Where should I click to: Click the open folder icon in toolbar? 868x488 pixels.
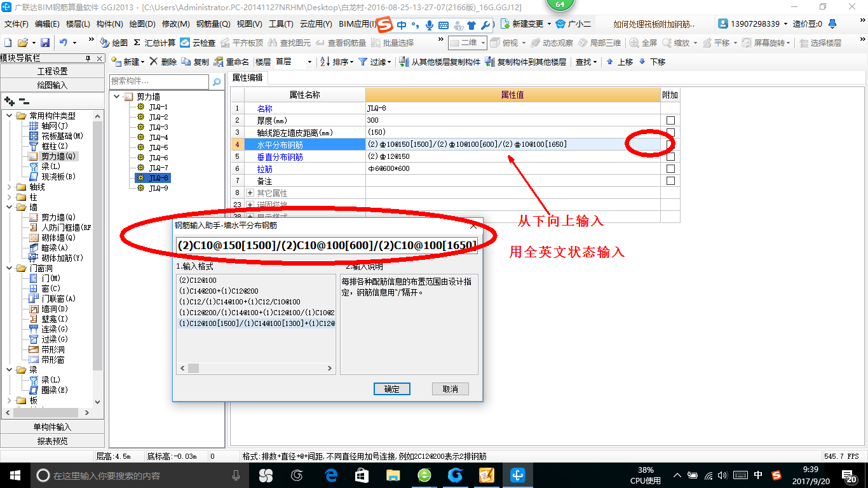tap(22, 43)
